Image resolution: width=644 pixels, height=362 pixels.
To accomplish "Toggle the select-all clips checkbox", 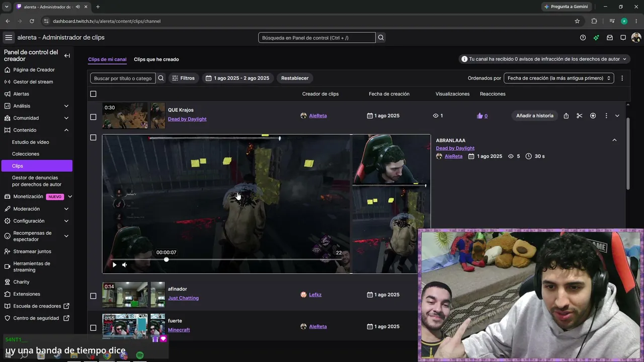I will (93, 94).
